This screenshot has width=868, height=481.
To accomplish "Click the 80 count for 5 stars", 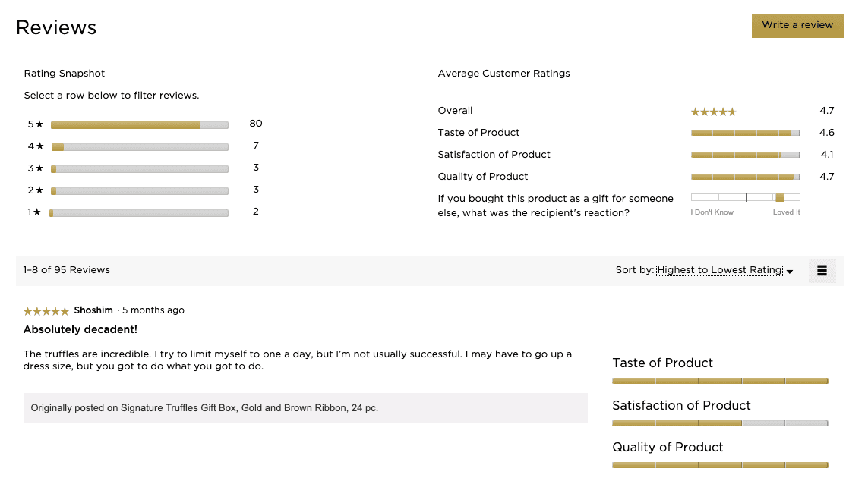I will (255, 124).
